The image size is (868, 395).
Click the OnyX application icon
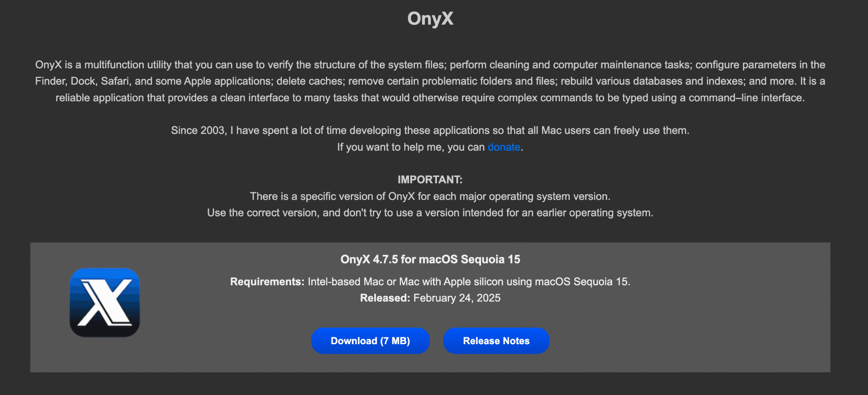click(x=104, y=302)
